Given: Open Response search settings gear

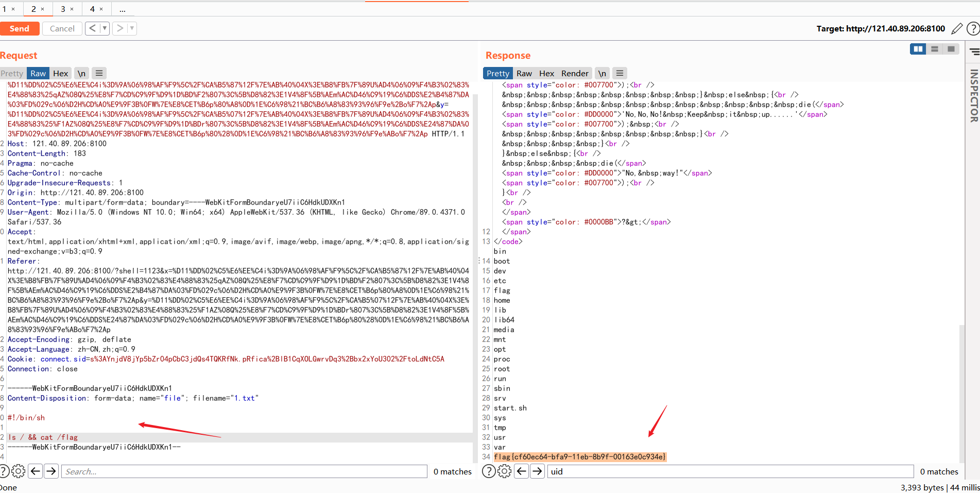Looking at the screenshot, I should coord(505,471).
